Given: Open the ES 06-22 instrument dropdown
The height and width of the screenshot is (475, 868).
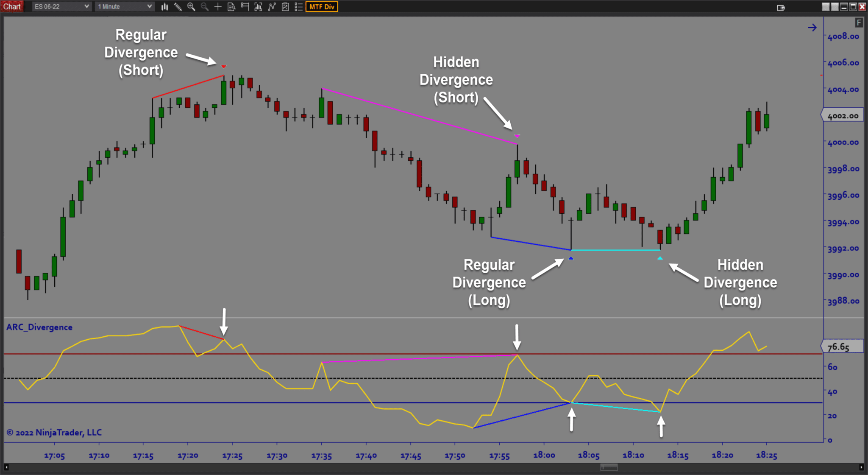Looking at the screenshot, I should point(62,7).
